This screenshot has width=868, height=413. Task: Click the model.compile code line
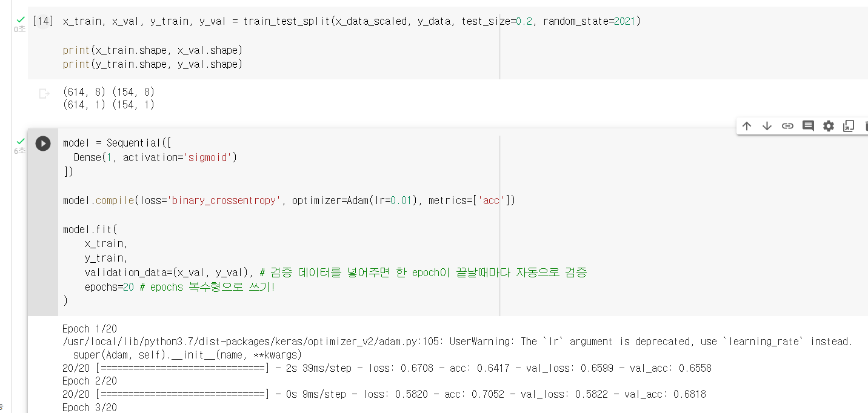coord(289,200)
